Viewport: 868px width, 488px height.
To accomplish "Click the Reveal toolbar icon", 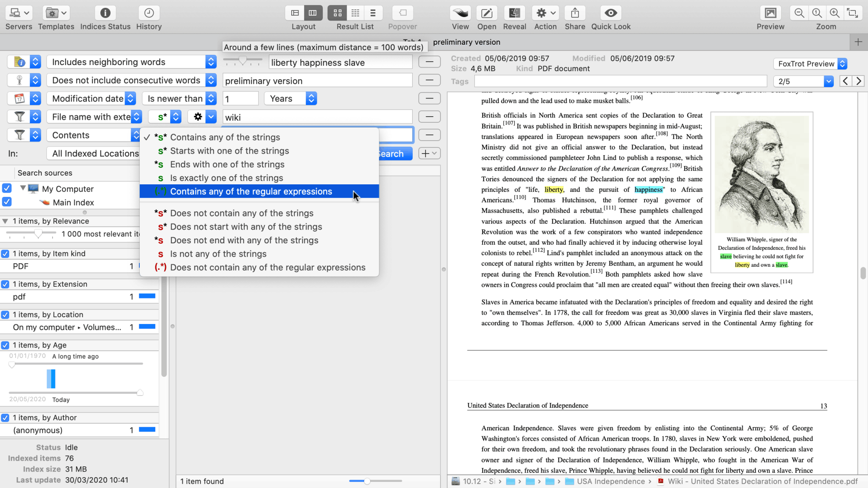I will pyautogui.click(x=514, y=13).
